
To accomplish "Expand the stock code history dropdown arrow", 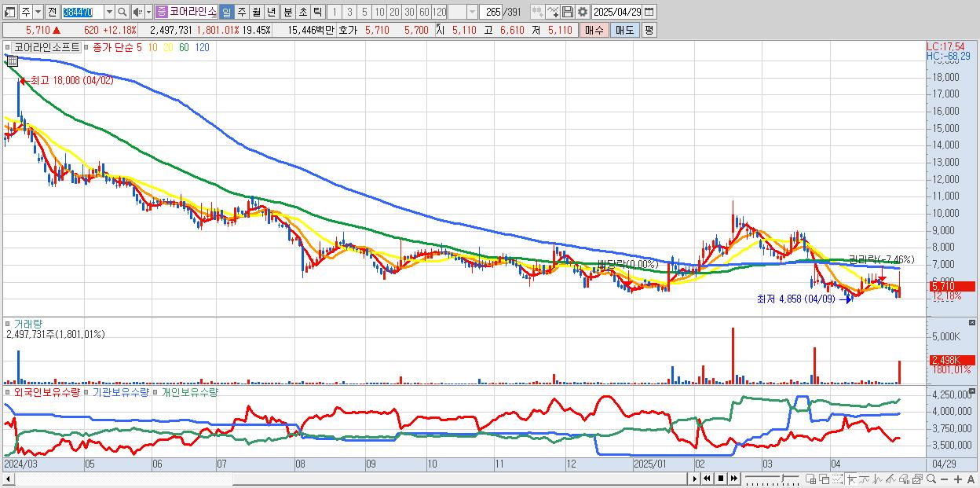I will pos(109,13).
